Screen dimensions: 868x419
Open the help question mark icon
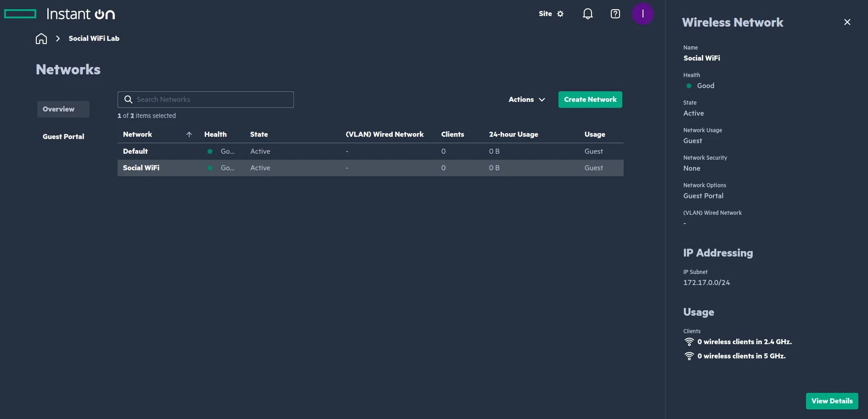[x=615, y=14]
